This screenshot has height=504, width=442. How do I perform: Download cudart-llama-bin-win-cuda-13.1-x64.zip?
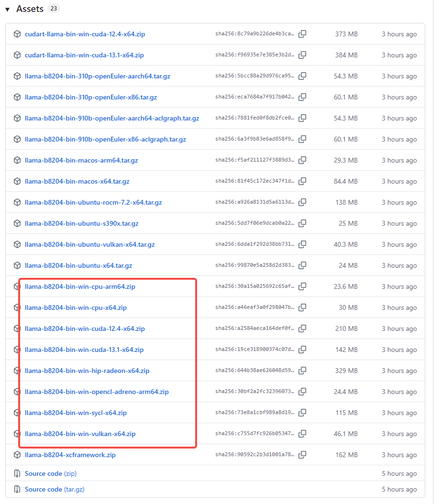point(84,55)
